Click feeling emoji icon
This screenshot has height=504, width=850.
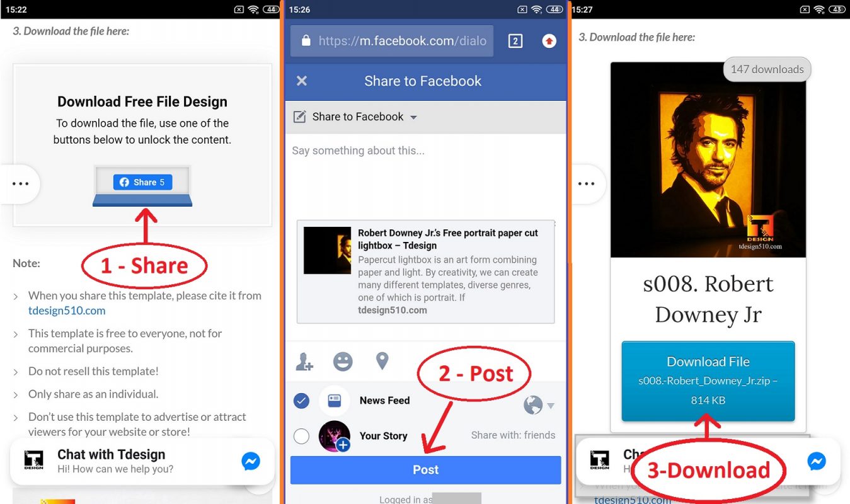click(x=343, y=362)
